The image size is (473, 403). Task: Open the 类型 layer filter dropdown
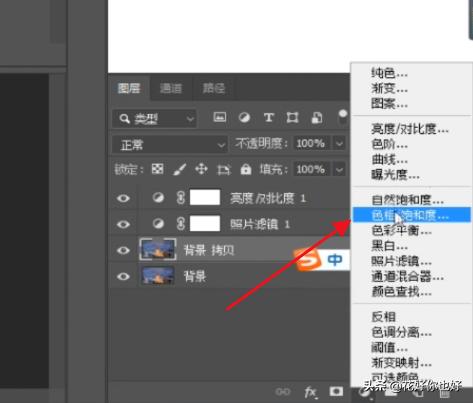click(154, 119)
